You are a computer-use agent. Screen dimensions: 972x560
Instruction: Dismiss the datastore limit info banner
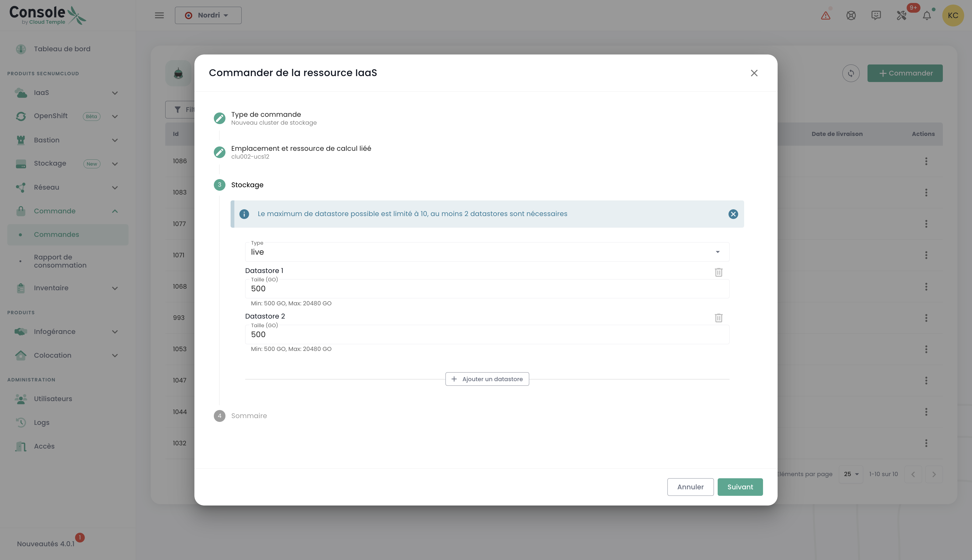[x=733, y=214]
